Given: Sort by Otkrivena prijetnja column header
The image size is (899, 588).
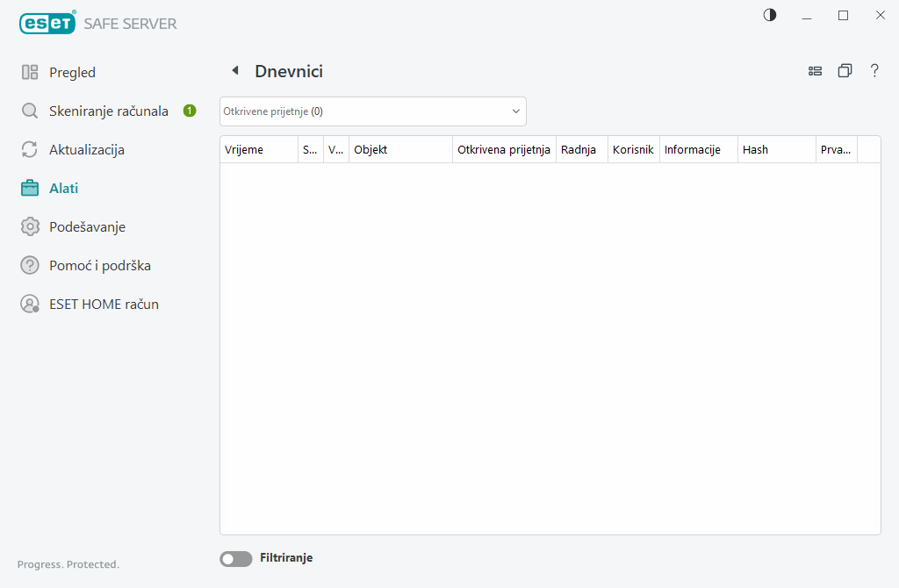Looking at the screenshot, I should (503, 150).
